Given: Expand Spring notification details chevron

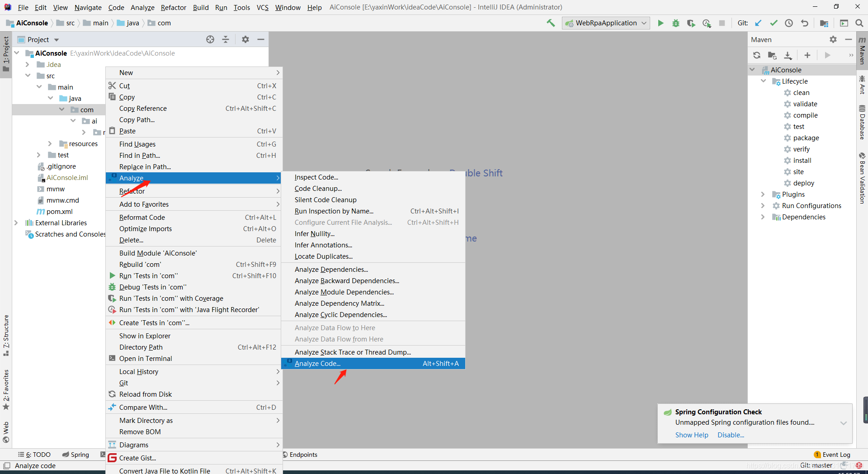Looking at the screenshot, I should coord(843,423).
